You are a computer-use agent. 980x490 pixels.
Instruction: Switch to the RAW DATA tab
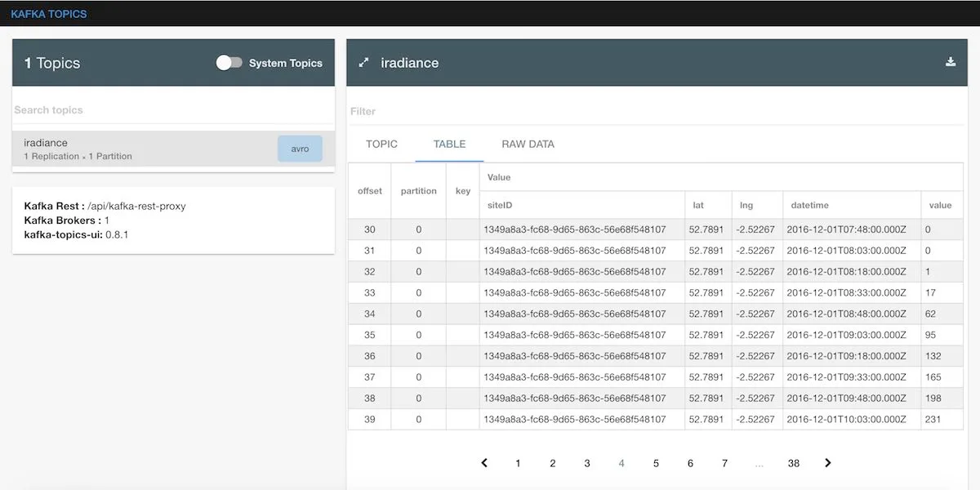(528, 144)
